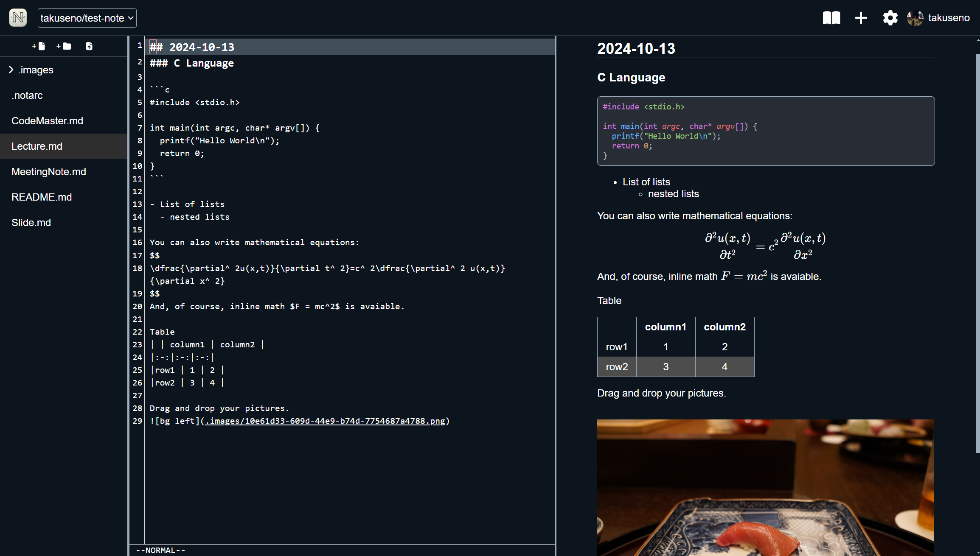Open the takuseno/test-note repository dropdown
Screen dimensions: 980x556
pos(87,18)
